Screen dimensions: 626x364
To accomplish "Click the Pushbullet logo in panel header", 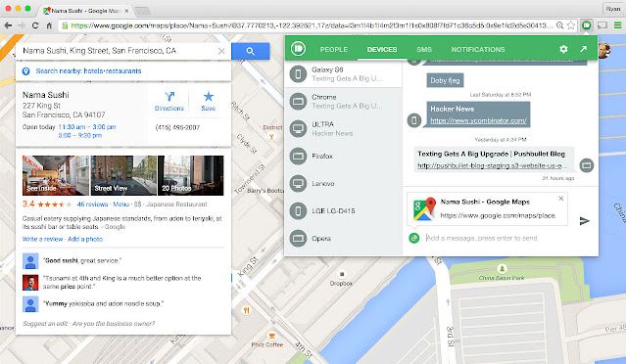I will [298, 49].
